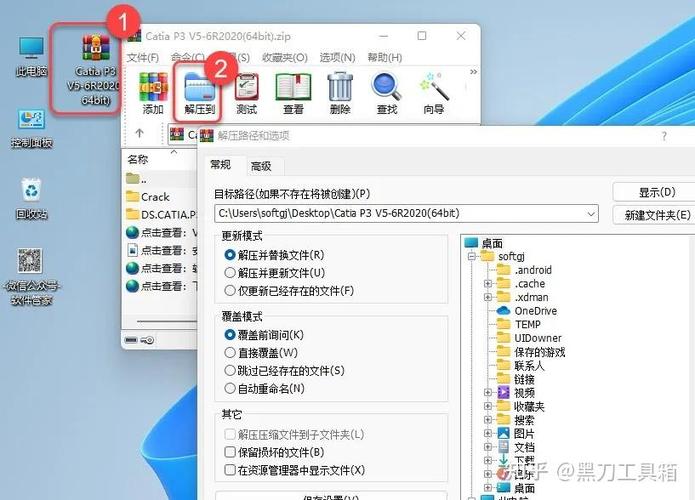Viewport: 695px width, 500px height.
Task: Select the Catia P3 zip desktop icon
Action: click(95, 70)
